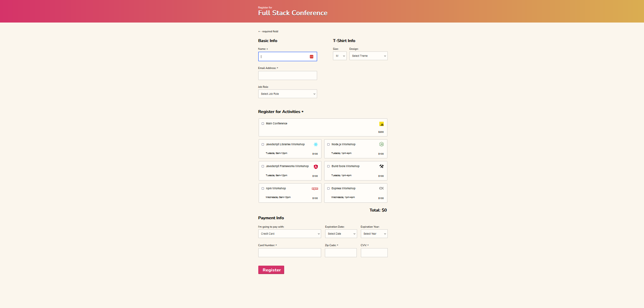
Task: Submit the form with Register button
Action: 271,270
